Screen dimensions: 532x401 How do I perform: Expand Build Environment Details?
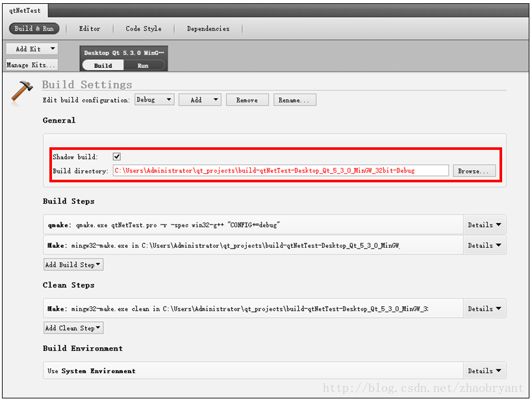485,371
